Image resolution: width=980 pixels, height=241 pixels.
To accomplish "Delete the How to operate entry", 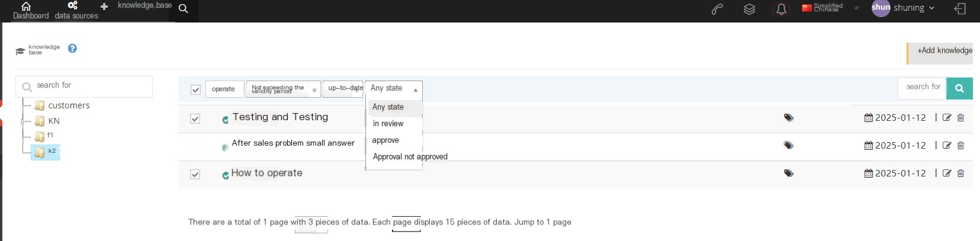I will 960,173.
